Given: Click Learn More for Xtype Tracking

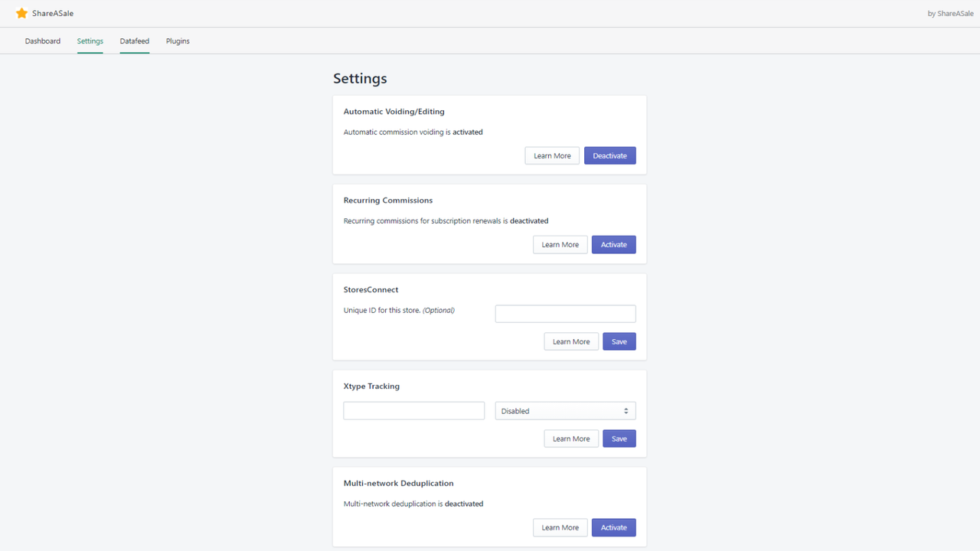Looking at the screenshot, I should tap(571, 439).
